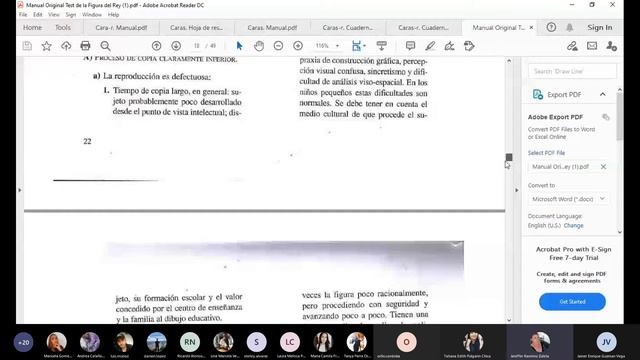This screenshot has height=360, width=640.
Task: Open the View menu
Action: [53, 14]
